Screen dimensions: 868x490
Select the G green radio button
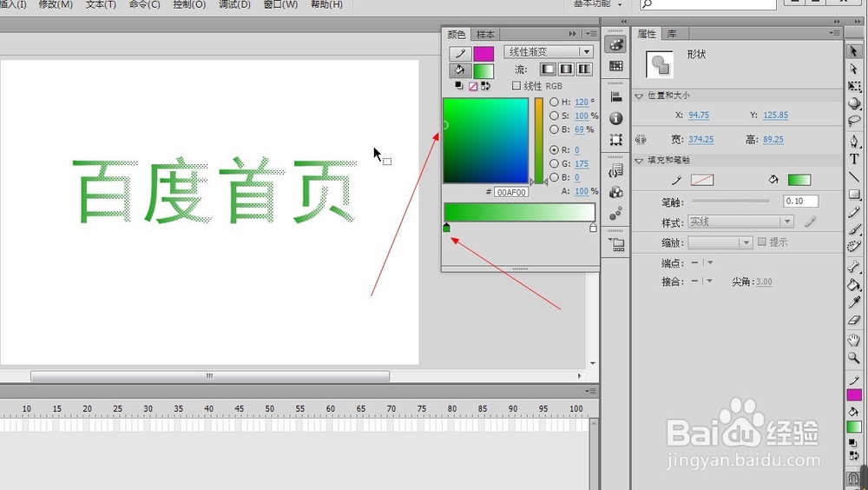[554, 163]
